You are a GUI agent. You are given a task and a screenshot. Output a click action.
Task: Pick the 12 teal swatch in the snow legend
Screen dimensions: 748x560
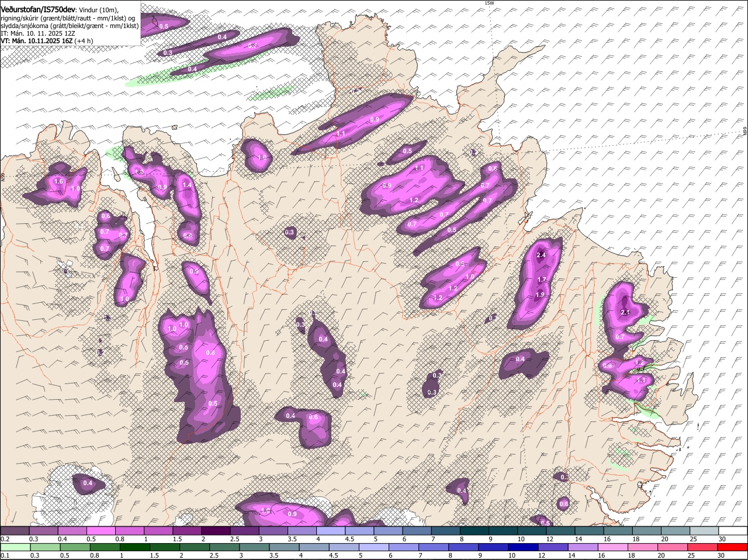(x=561, y=531)
